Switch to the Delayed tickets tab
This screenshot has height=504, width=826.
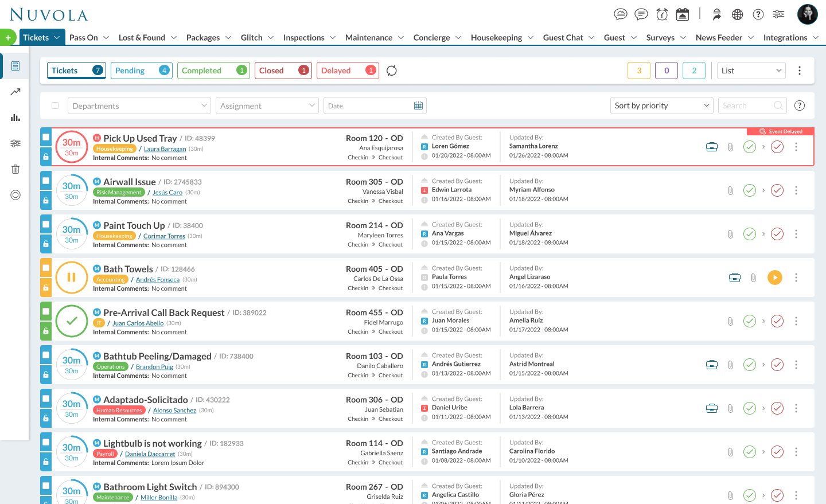click(347, 71)
